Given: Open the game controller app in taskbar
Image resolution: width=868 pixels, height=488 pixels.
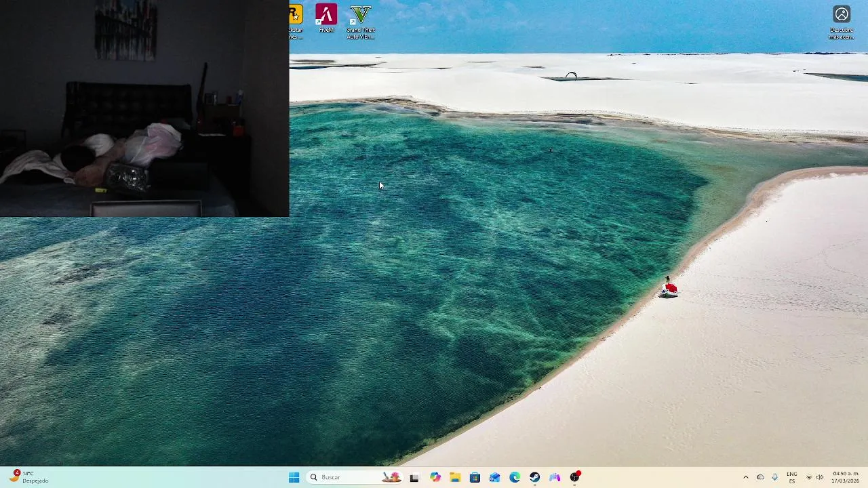Looking at the screenshot, I should pos(555,477).
